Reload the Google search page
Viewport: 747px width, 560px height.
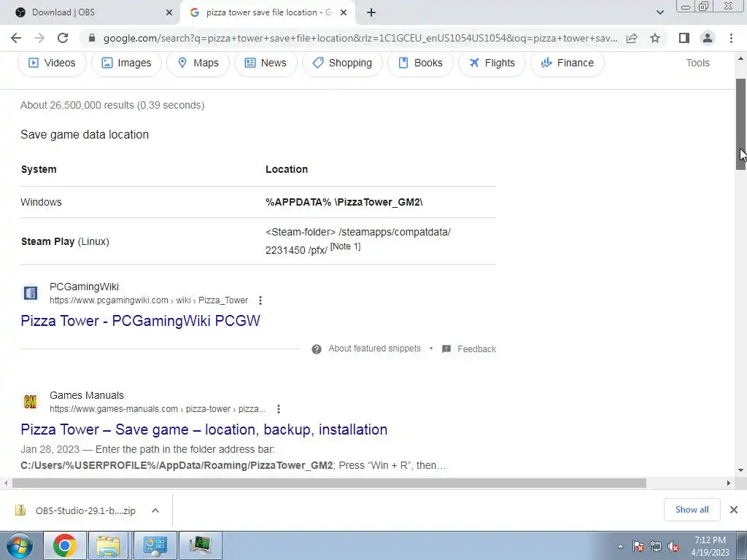coord(63,38)
